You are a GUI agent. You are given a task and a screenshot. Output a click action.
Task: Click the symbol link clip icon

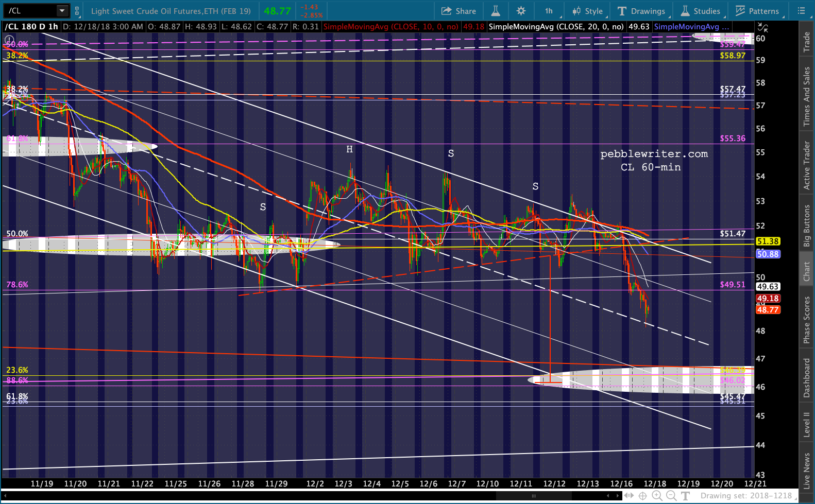[x=77, y=10]
